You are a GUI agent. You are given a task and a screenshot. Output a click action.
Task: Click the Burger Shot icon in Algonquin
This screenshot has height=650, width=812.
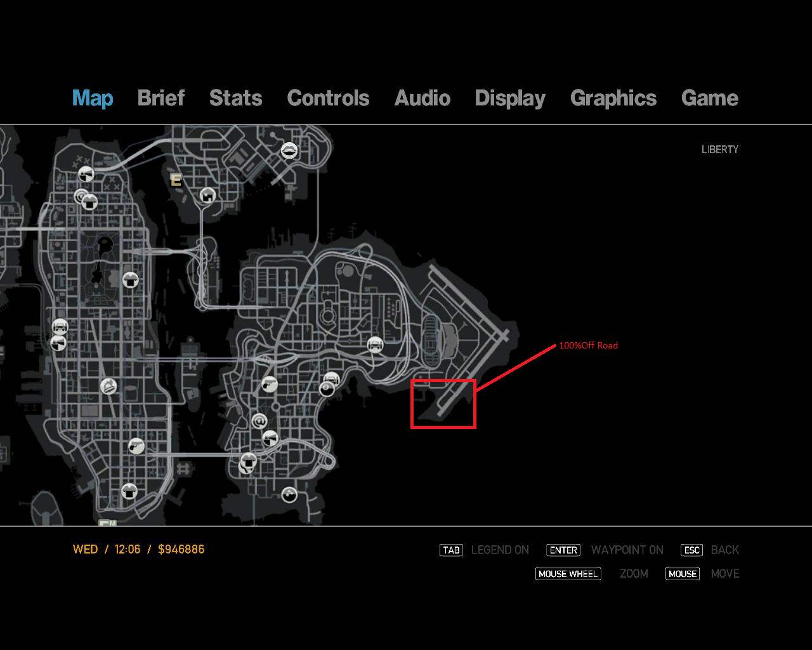click(x=108, y=386)
